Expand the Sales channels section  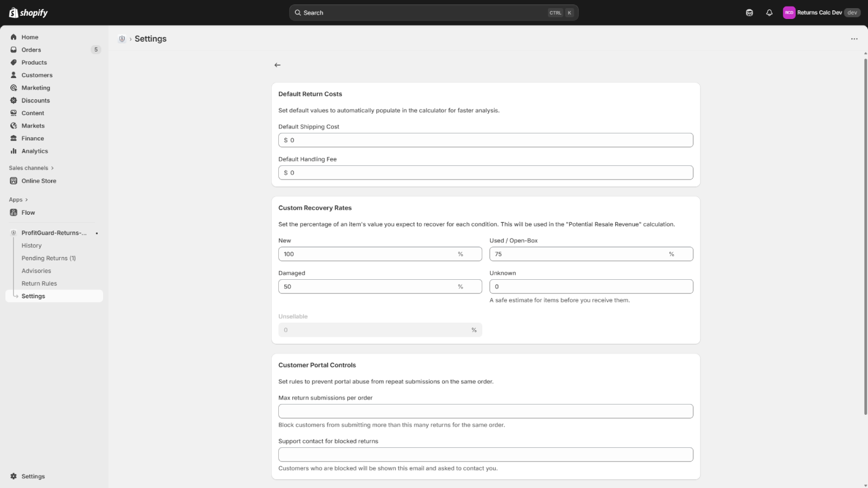point(52,168)
